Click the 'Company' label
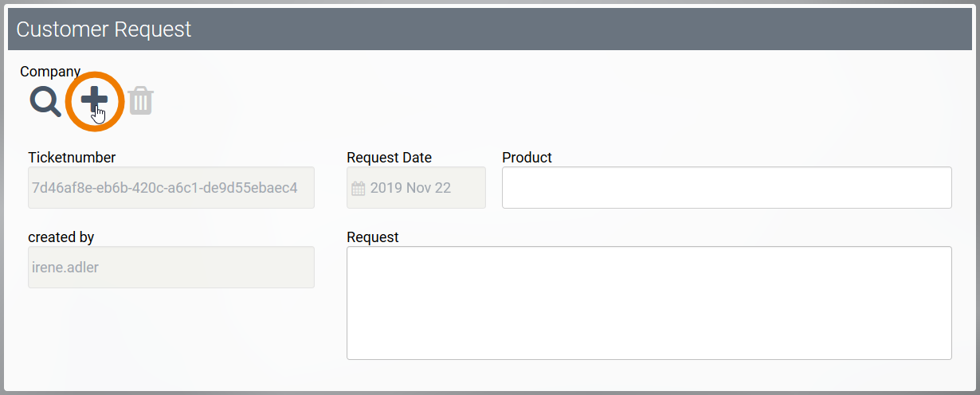Screen dimensions: 980x395 coord(50,72)
